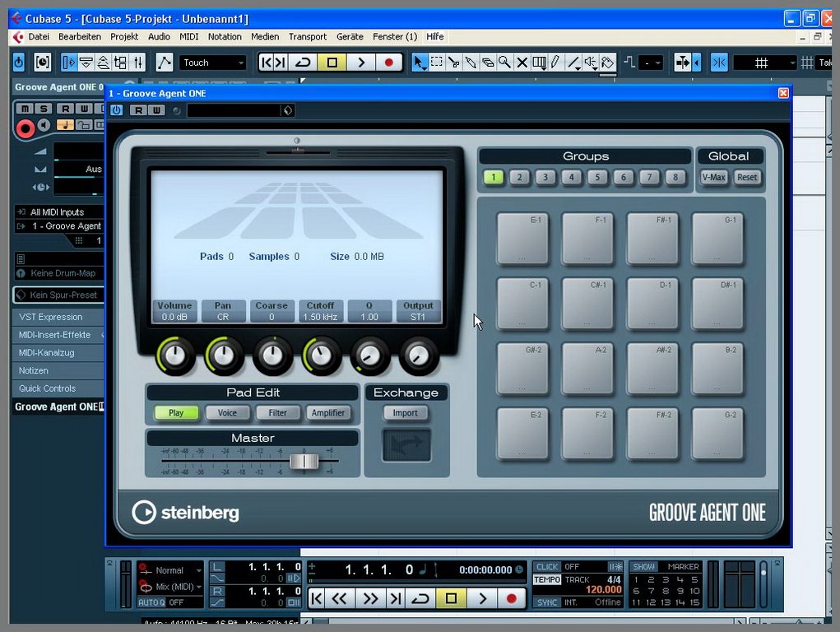Toggle toolbar Cycle loop button
This screenshot has width=840, height=632.
point(303,63)
